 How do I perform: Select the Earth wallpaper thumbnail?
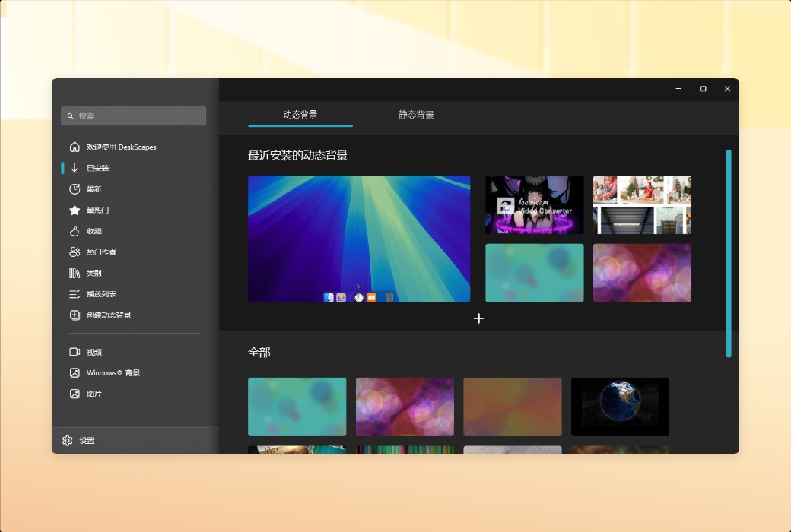620,407
